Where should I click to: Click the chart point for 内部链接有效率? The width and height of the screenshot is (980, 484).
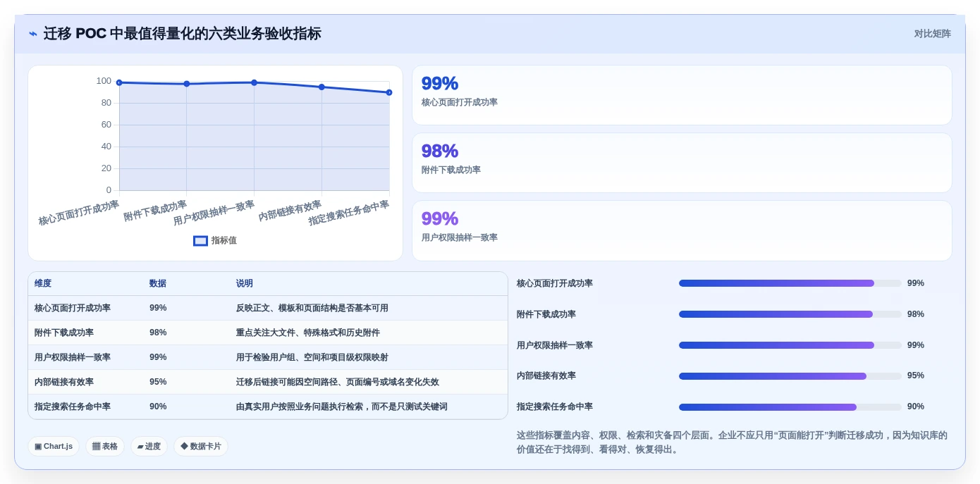pos(321,87)
